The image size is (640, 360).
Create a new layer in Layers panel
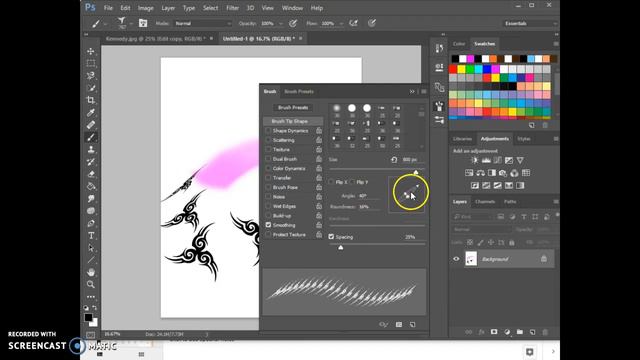pos(532,332)
